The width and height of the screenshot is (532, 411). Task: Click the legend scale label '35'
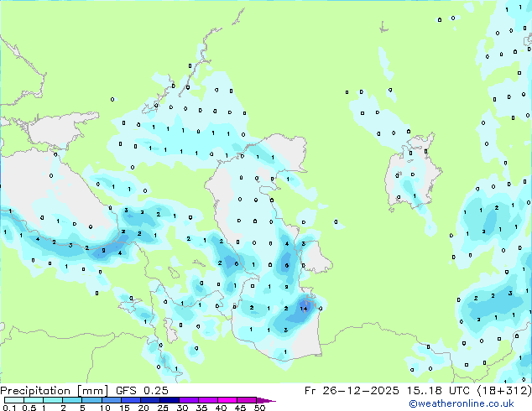click(201, 408)
